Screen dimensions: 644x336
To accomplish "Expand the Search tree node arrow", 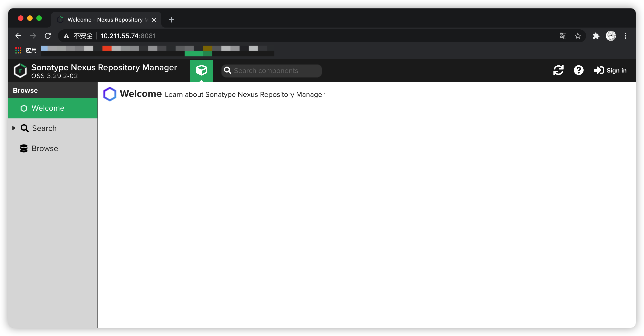I will point(14,128).
